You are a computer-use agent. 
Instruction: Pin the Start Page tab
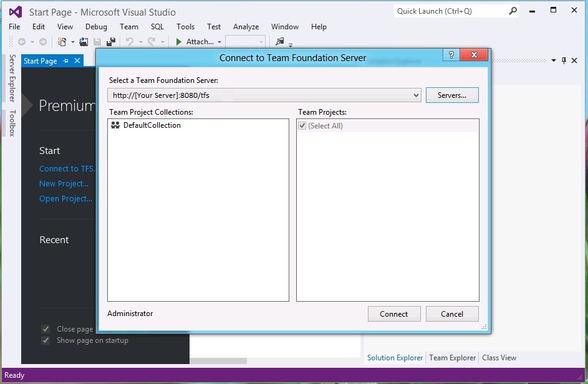tap(66, 60)
